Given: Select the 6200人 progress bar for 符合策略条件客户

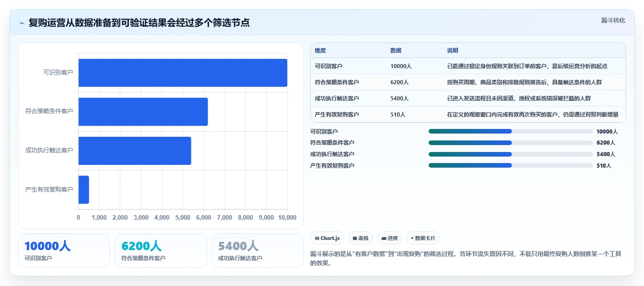Looking at the screenshot, I should (511, 143).
